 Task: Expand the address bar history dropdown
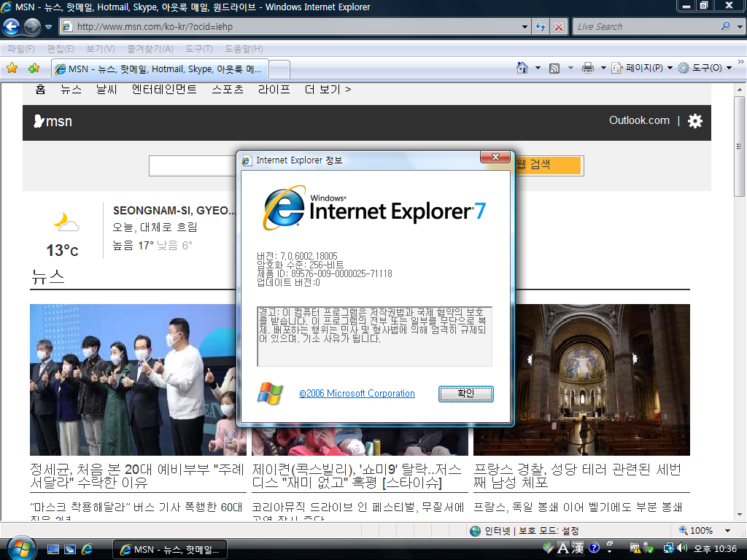point(525,27)
